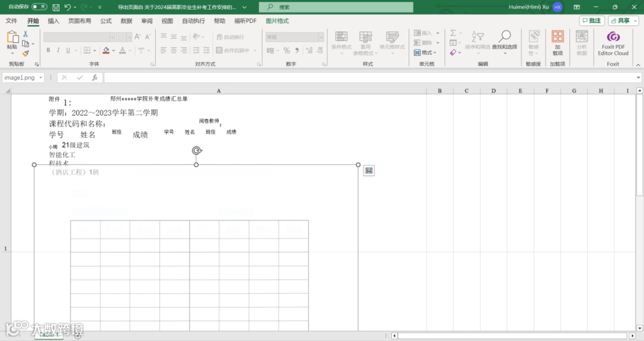Image resolution: width=644 pixels, height=341 pixels.
Task: Switch to the Picture Format tab
Action: [277, 21]
